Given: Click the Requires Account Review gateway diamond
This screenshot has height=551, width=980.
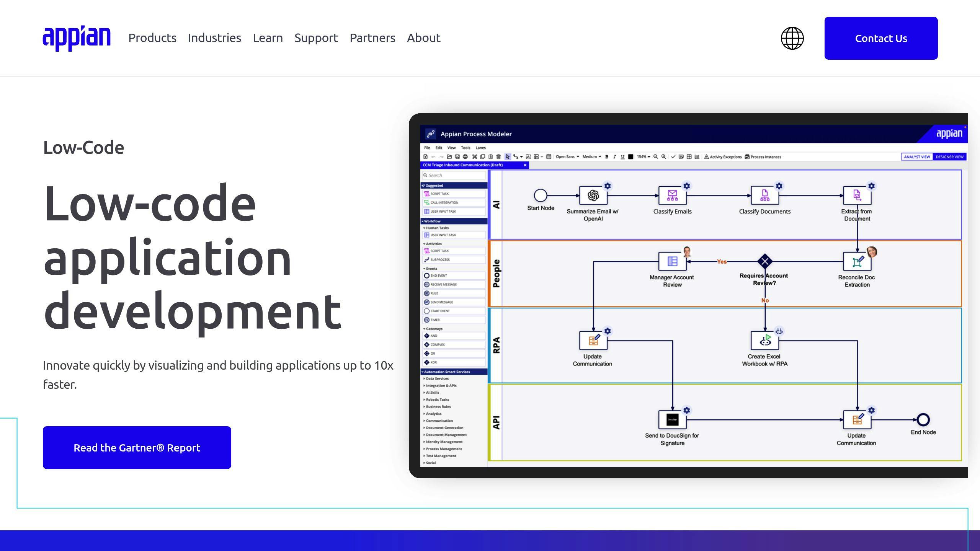Looking at the screenshot, I should coord(765,262).
